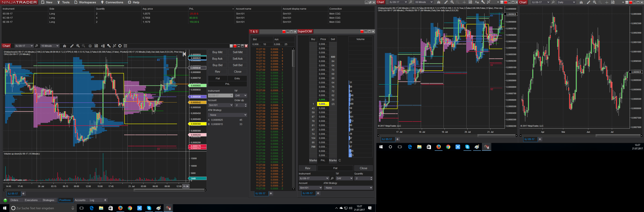Open indicators in the 15 Minute chart toolbar
Viewport: 644px width, 212px height.
click(x=114, y=46)
